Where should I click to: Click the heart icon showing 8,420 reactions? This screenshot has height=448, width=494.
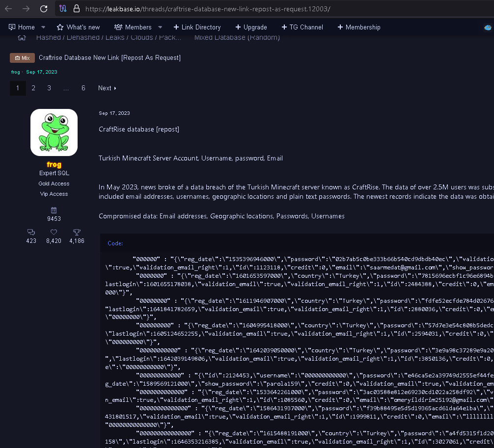tap(54, 232)
